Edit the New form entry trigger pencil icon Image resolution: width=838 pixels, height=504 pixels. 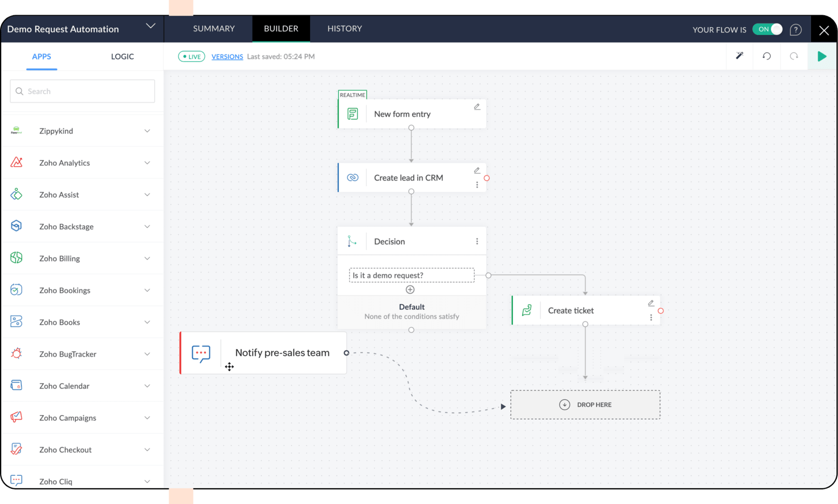(x=477, y=107)
